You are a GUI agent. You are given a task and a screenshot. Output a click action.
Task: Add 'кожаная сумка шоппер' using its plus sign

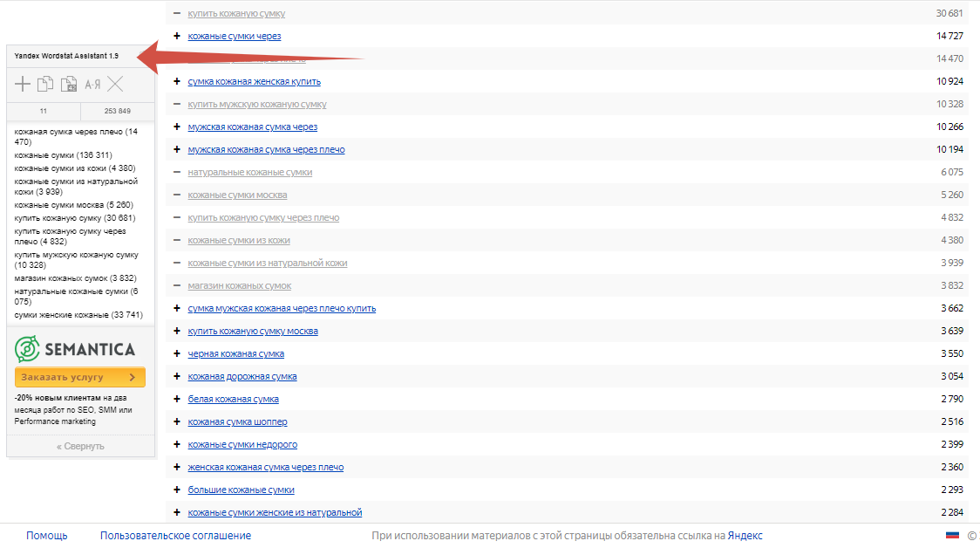[x=177, y=422]
